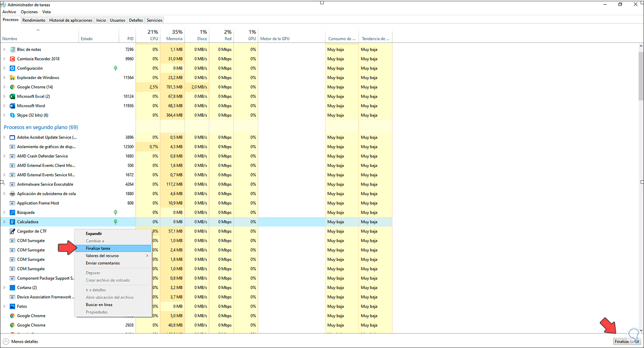This screenshot has height=348, width=644.
Task: Expand the Bloc de notas process group
Action: [4, 49]
